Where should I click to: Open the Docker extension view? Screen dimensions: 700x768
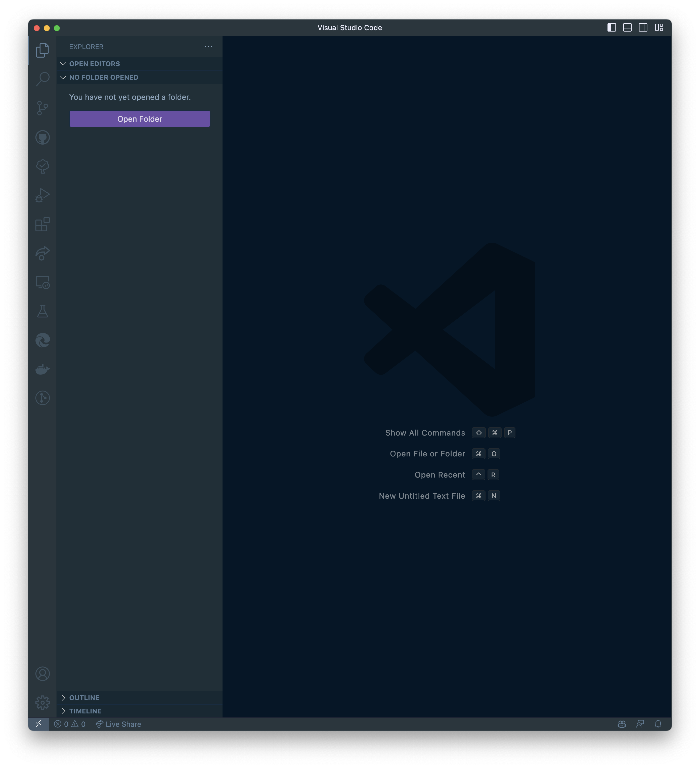coord(42,369)
